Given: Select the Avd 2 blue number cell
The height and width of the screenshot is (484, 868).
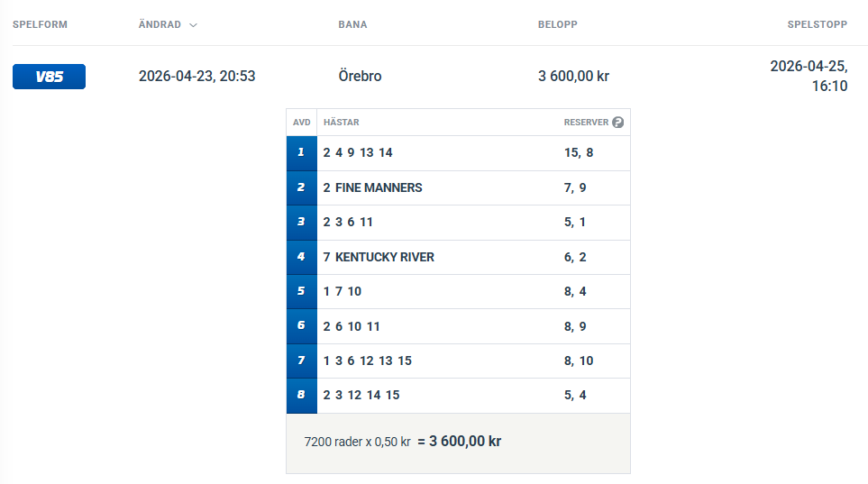Looking at the screenshot, I should click(x=301, y=187).
